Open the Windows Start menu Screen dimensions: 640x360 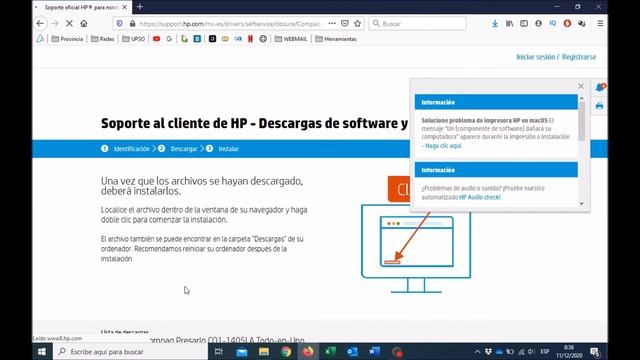42,351
